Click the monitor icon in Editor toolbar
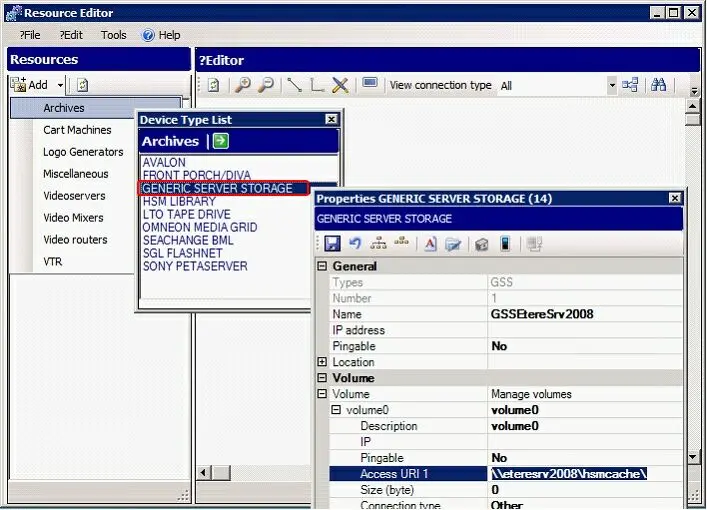Screen dimensions: 707x510 point(369,86)
